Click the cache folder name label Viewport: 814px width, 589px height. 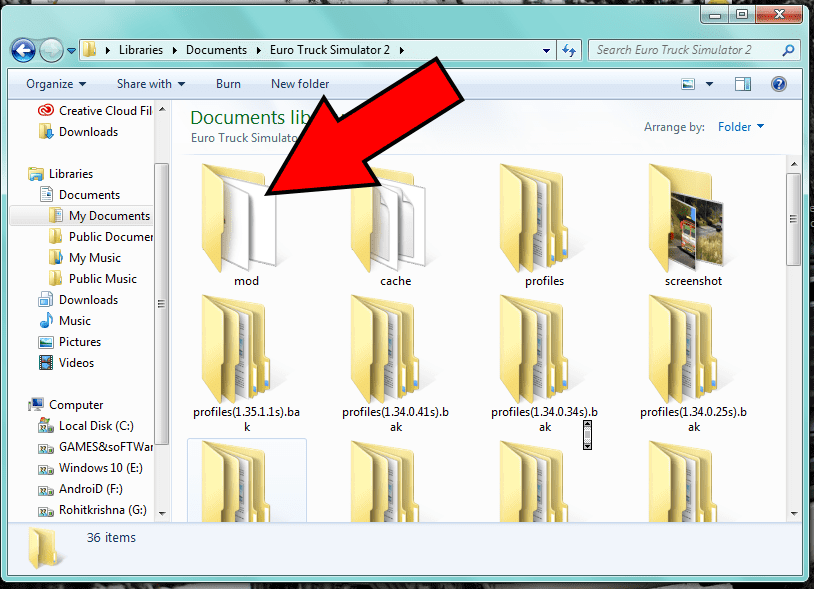click(x=396, y=281)
